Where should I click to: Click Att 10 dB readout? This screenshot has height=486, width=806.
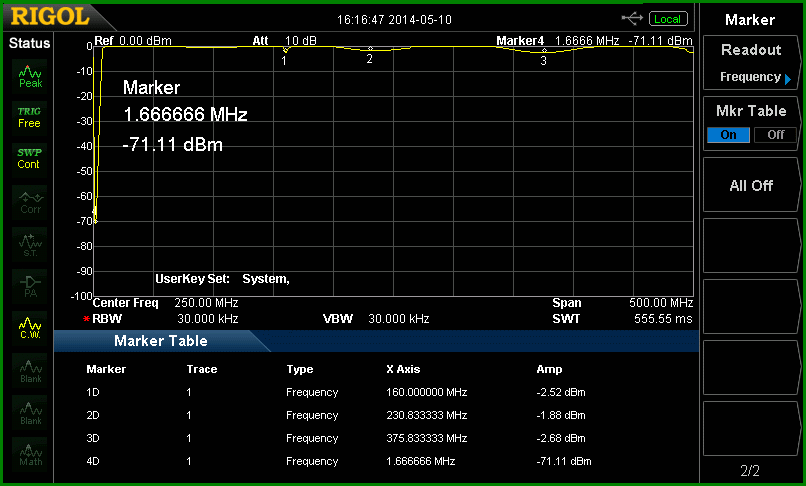coord(285,41)
